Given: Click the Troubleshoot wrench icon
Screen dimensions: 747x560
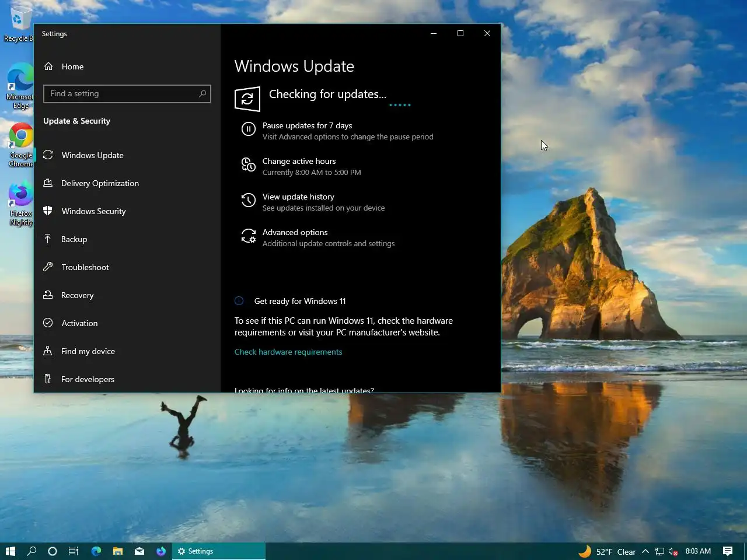Looking at the screenshot, I should pyautogui.click(x=48, y=267).
